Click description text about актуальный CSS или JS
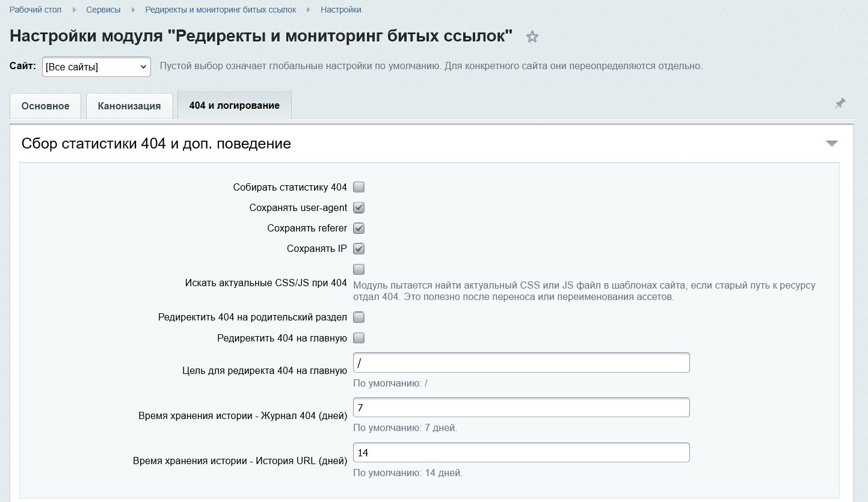Viewport: 868px width, 502px height. click(584, 291)
